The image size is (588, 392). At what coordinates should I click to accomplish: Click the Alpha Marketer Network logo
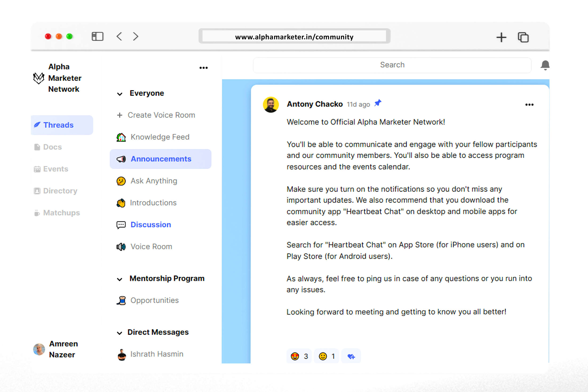pos(39,78)
